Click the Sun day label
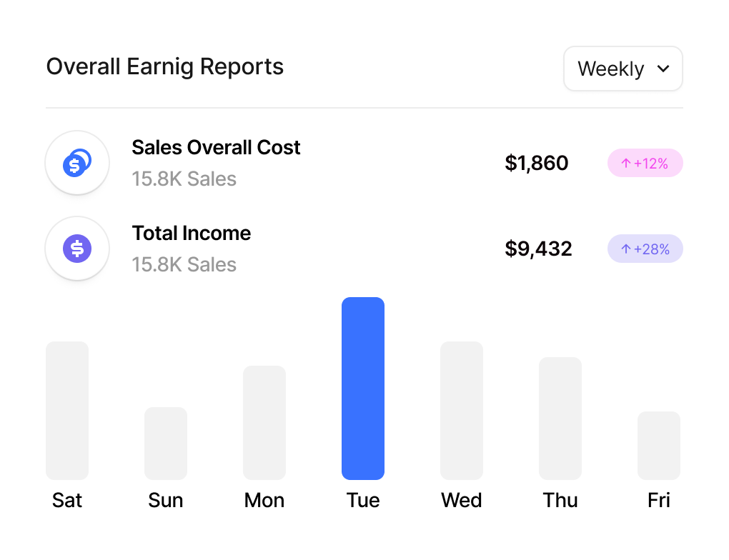 pos(165,500)
